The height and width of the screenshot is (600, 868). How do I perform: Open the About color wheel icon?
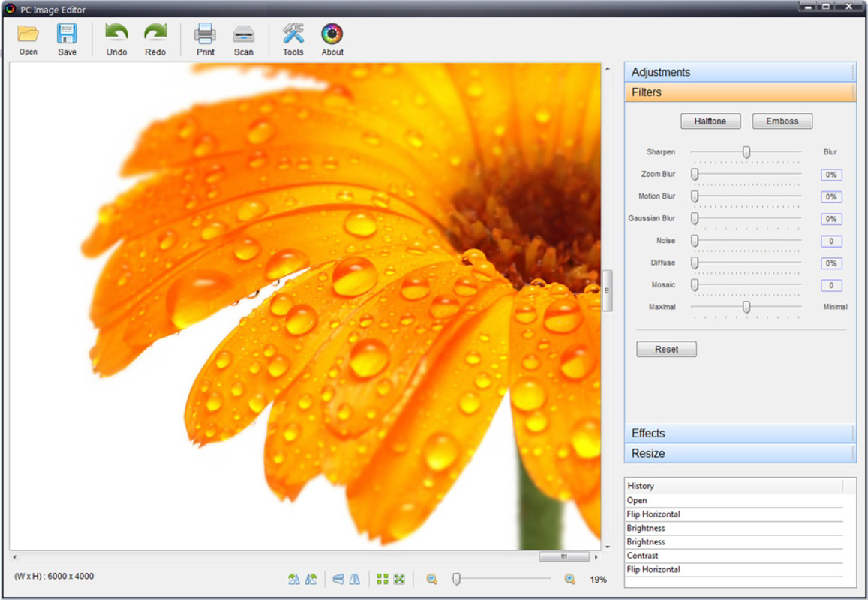332,34
